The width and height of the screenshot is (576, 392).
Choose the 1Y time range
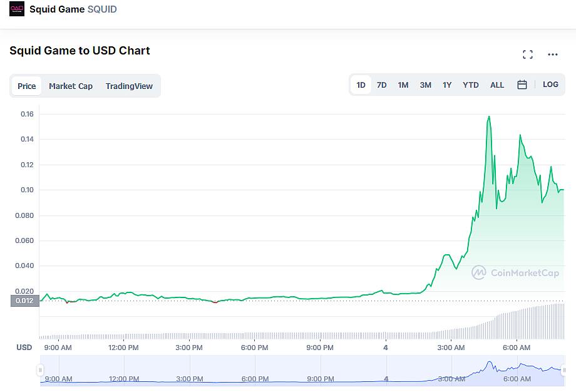pyautogui.click(x=447, y=85)
